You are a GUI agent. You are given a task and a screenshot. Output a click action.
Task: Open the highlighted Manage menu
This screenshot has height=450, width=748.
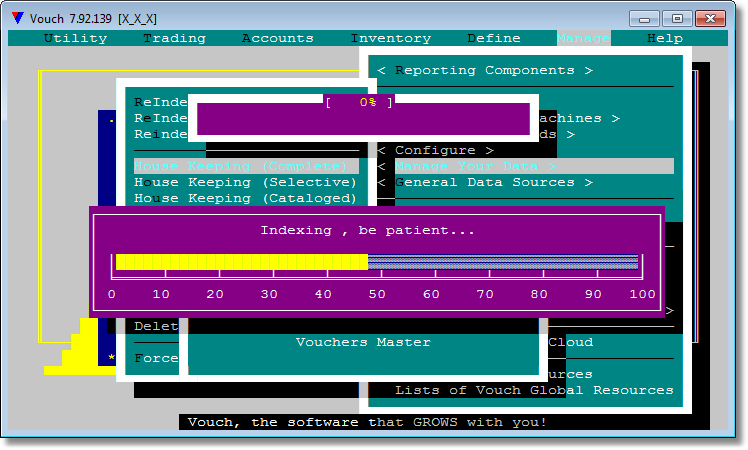(x=583, y=38)
